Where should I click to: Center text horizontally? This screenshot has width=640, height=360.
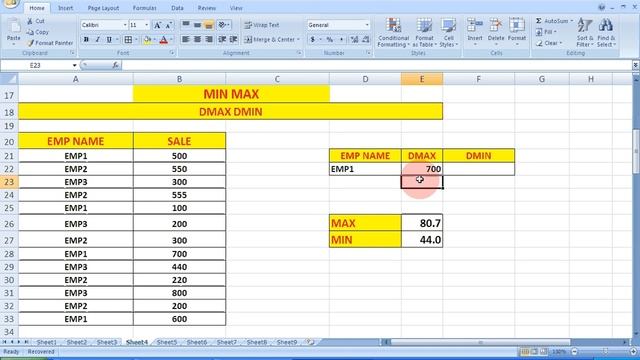[x=197, y=40]
